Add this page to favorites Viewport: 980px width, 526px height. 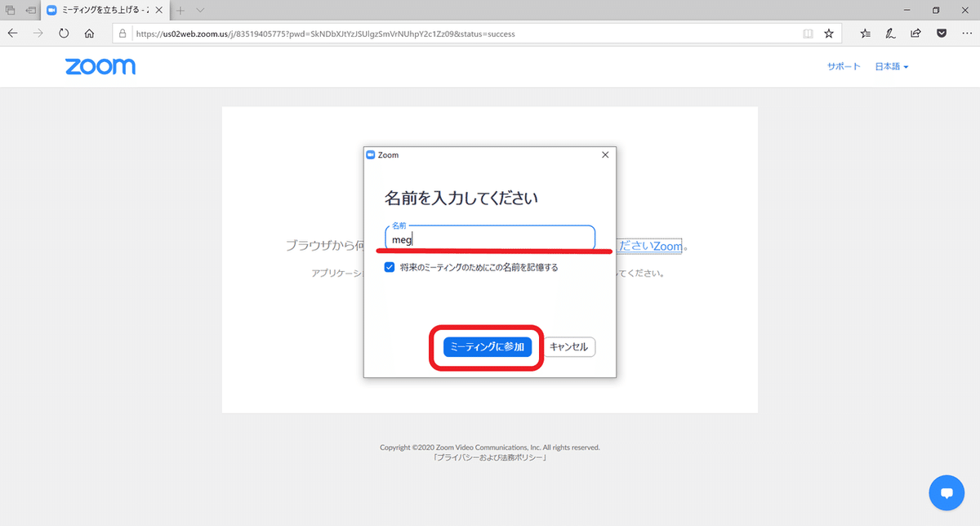click(830, 33)
